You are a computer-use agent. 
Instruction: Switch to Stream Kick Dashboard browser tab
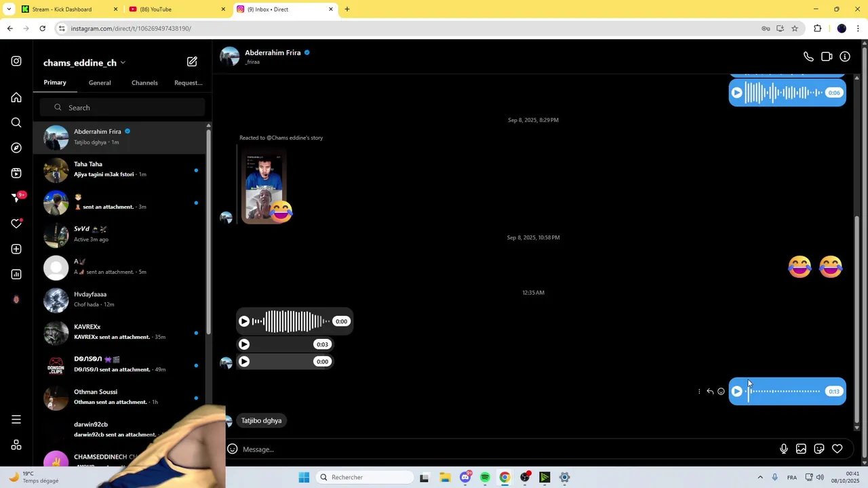pyautogui.click(x=70, y=9)
